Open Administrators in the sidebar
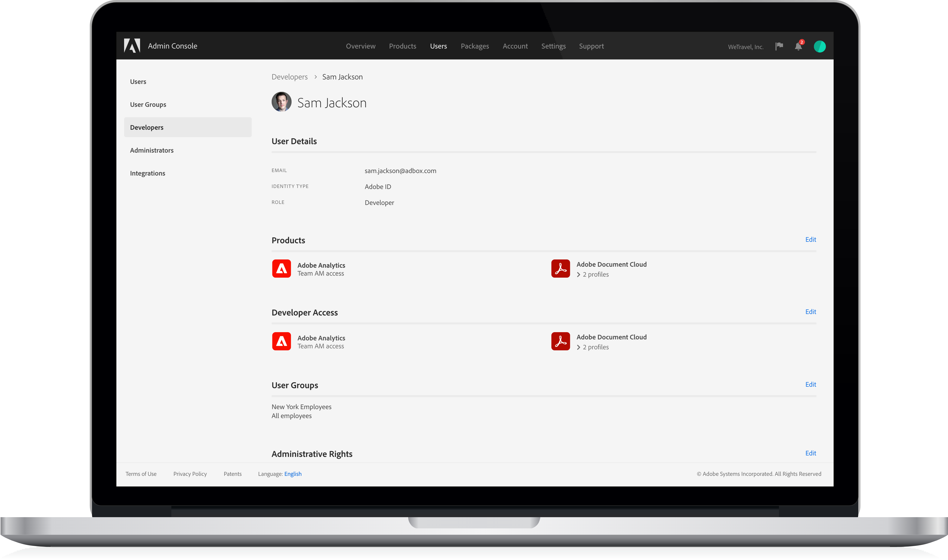Screen dimensions: 948x560 pyautogui.click(x=188, y=150)
